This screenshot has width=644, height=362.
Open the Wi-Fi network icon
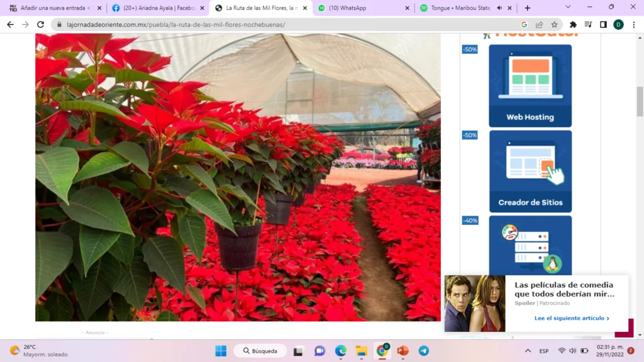point(562,351)
